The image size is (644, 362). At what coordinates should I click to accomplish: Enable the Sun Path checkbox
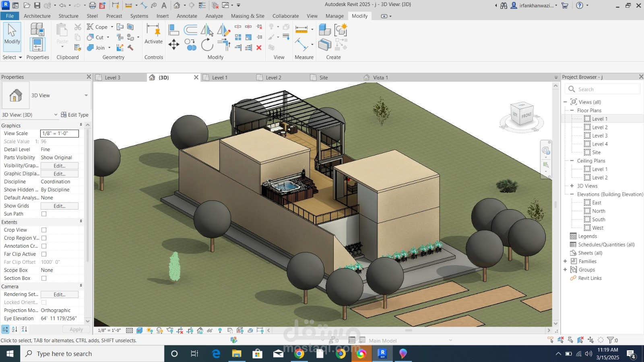[x=44, y=214]
